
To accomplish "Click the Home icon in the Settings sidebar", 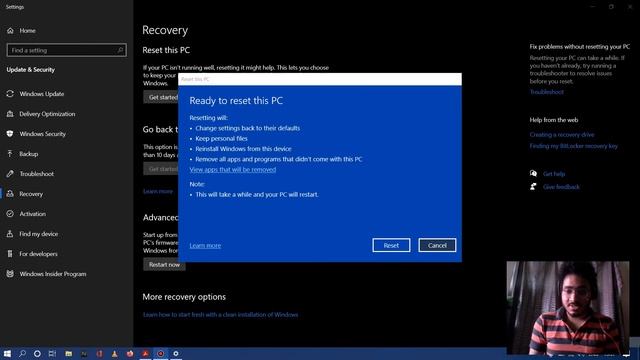I will pyautogui.click(x=10, y=31).
